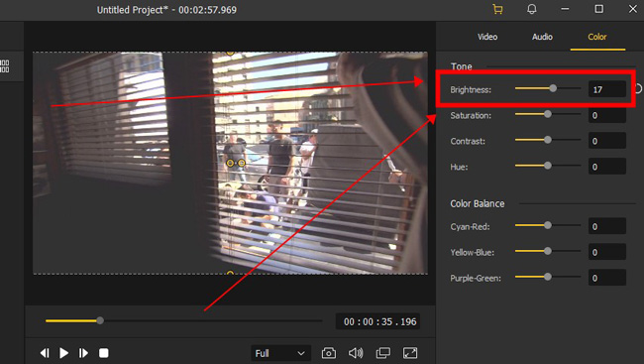Step back to the previous frame
The height and width of the screenshot is (364, 644).
pos(45,353)
